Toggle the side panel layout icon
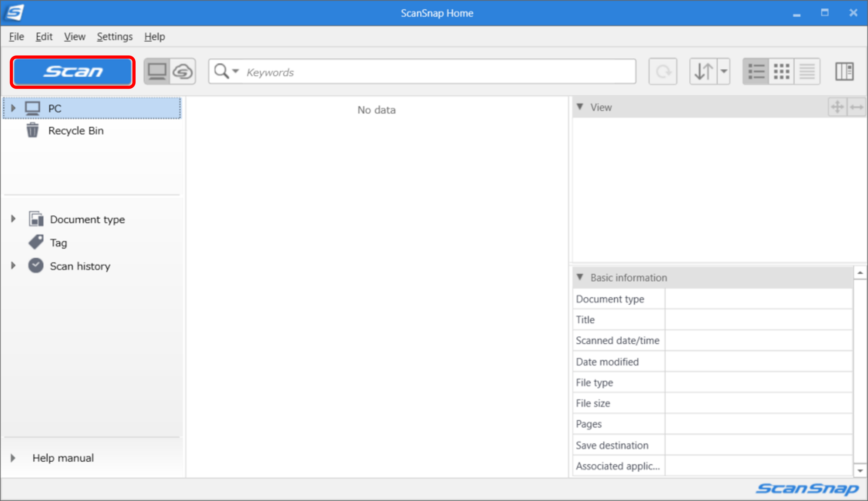868x501 pixels. click(x=845, y=72)
